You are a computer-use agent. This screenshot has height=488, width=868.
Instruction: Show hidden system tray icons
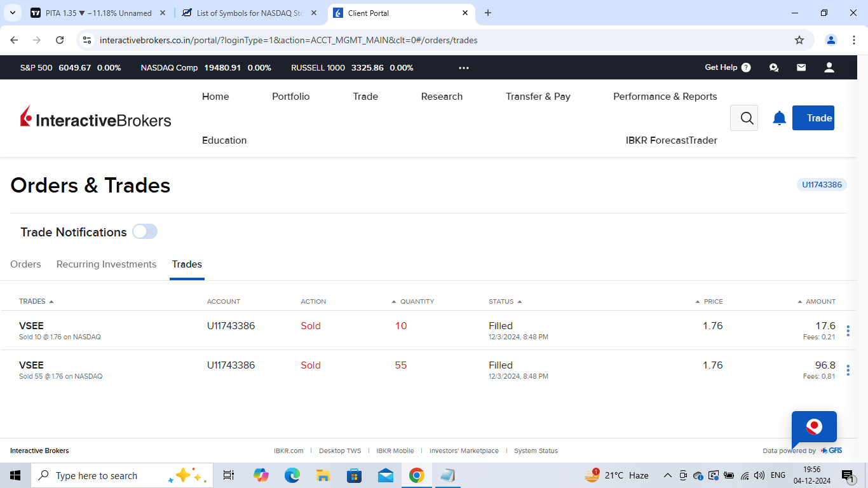(x=667, y=475)
